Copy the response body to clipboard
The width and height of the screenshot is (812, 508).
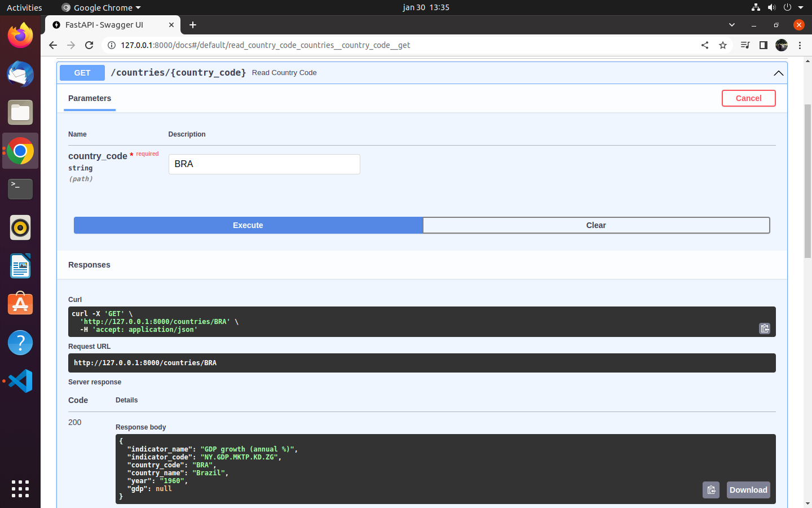coord(711,490)
